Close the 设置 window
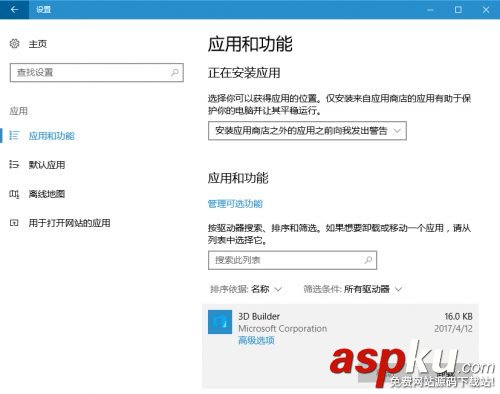This screenshot has height=394, width=500. coord(486,10)
